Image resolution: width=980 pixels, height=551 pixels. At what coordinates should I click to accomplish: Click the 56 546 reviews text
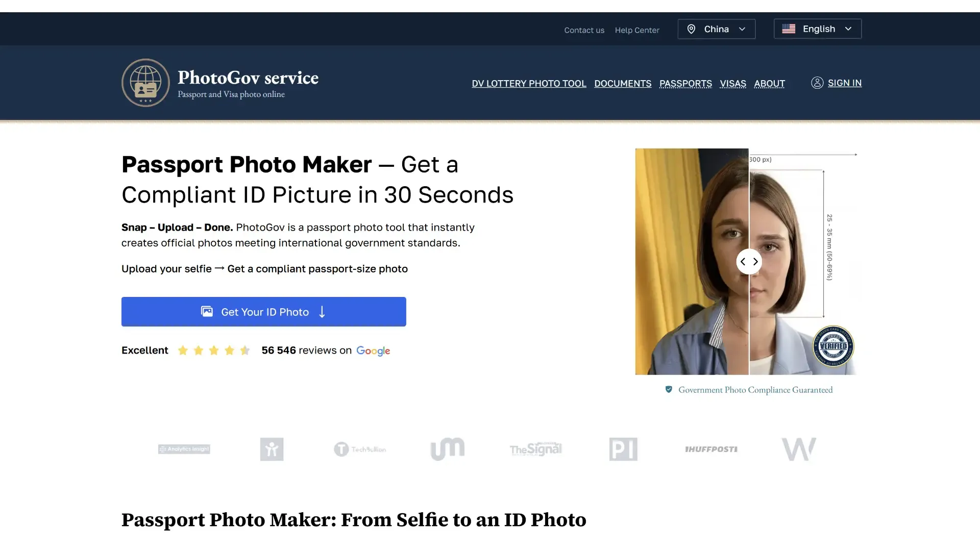click(307, 350)
